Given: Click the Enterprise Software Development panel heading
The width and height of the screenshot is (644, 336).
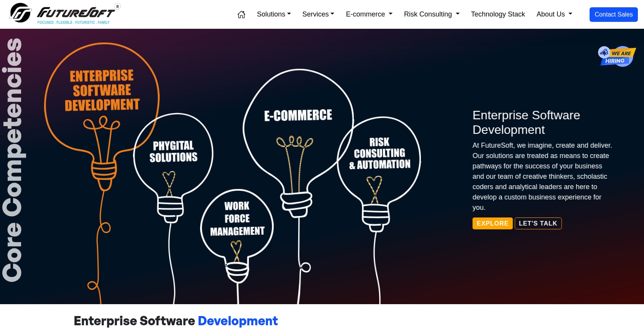Looking at the screenshot, I should [526, 122].
